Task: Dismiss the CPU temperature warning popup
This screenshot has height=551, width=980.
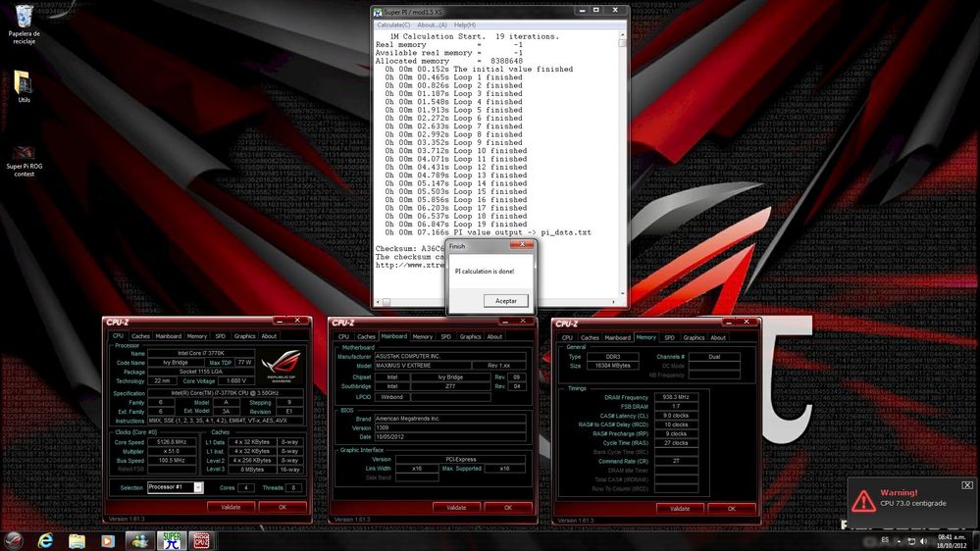Action: point(967,485)
